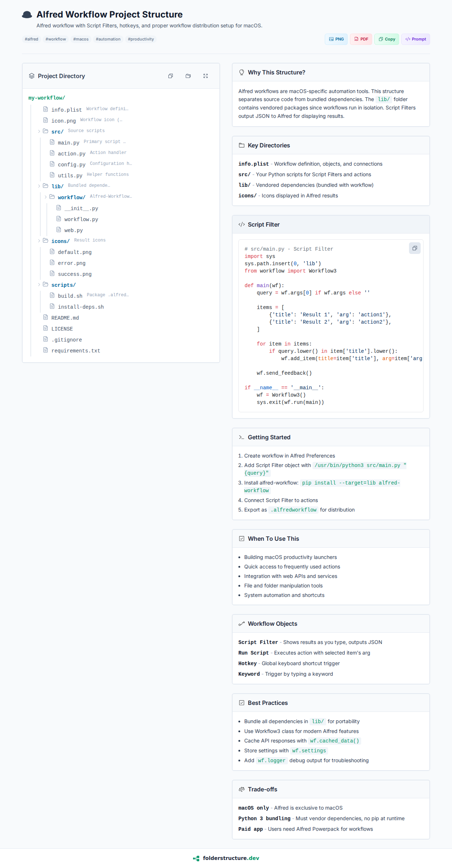Image resolution: width=452 pixels, height=868 pixels.
Task: Click the folder icon beside icons/
Action: [46, 240]
